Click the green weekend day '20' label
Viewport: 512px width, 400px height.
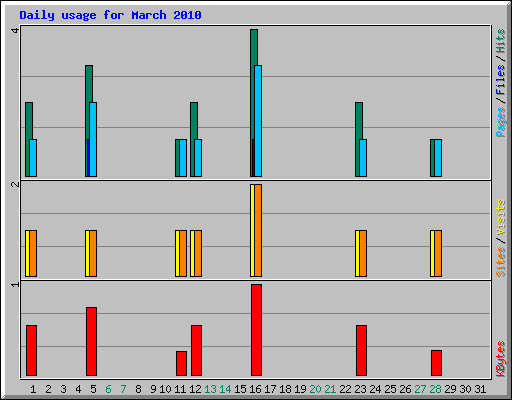[x=315, y=389]
